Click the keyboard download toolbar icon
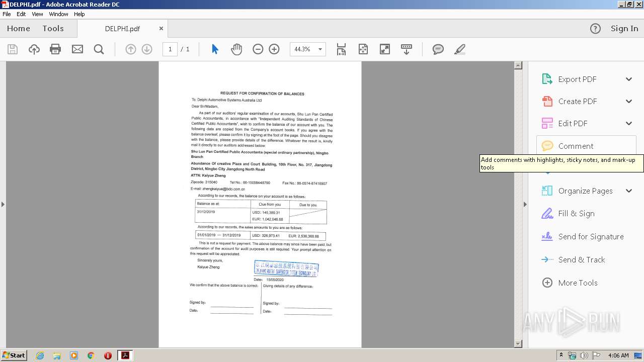644x362 pixels. [x=407, y=49]
